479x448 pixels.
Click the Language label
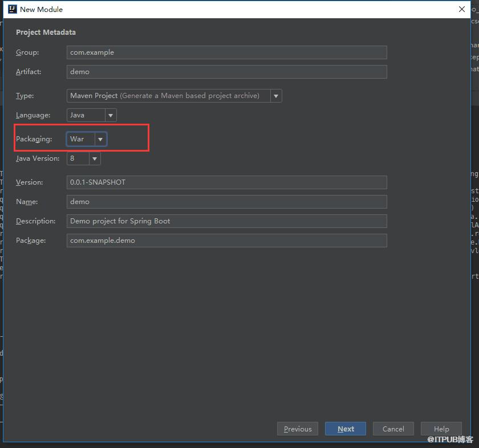click(33, 116)
